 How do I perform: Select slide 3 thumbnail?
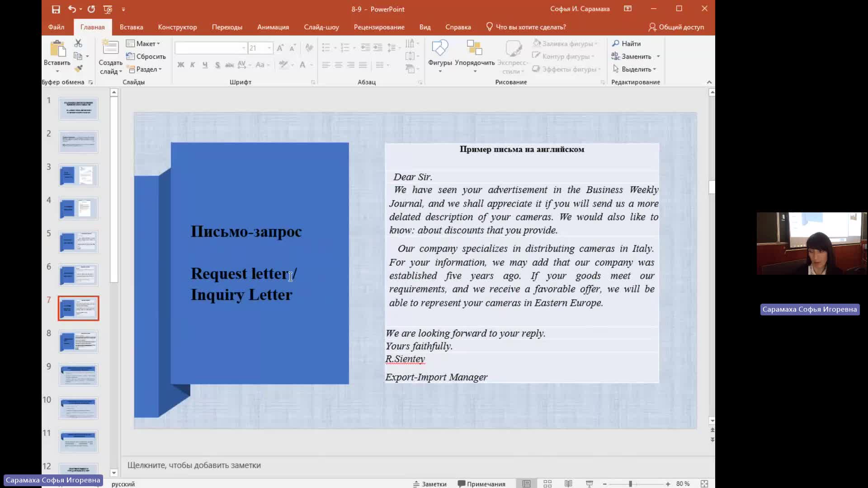[x=78, y=175]
